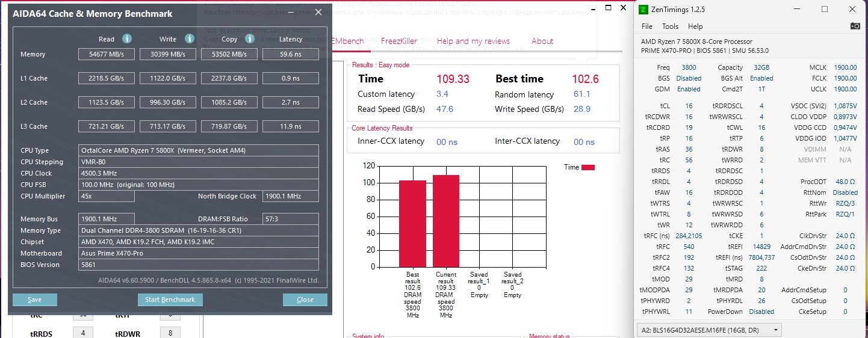Click the Time value 109.33
The width and height of the screenshot is (868, 338).
[x=453, y=79]
